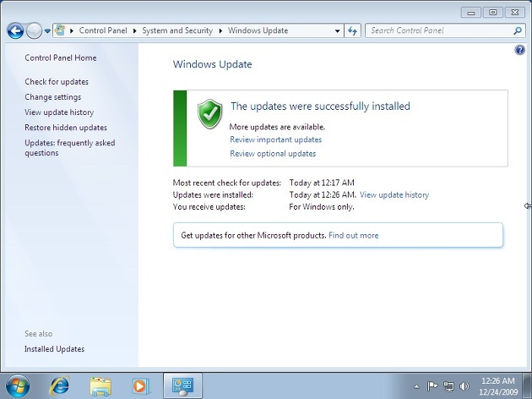The width and height of the screenshot is (532, 399).
Task: Open Help via the blue question icon
Action: pyautogui.click(x=519, y=50)
